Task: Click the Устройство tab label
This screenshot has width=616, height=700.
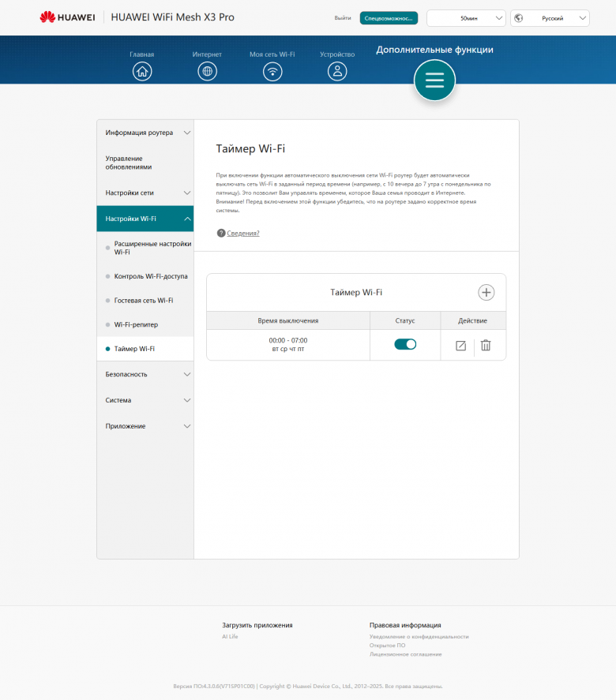Action: (x=337, y=54)
